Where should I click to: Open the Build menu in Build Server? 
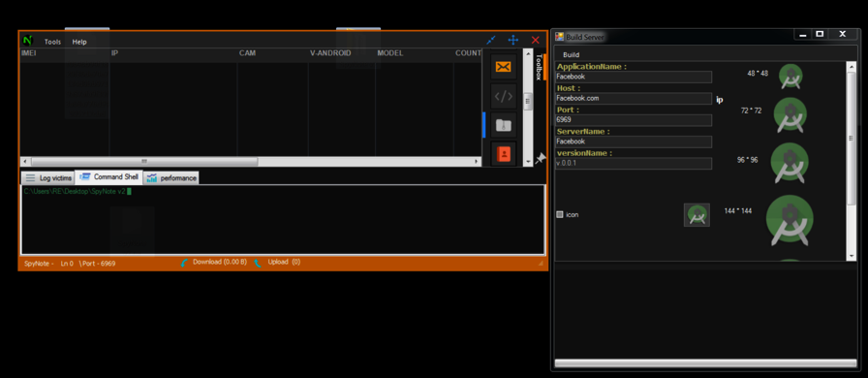point(572,55)
